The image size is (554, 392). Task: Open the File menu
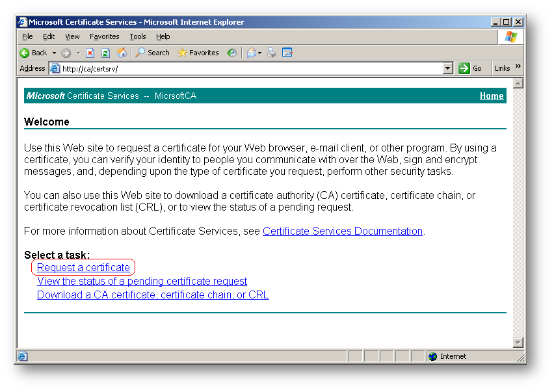27,37
